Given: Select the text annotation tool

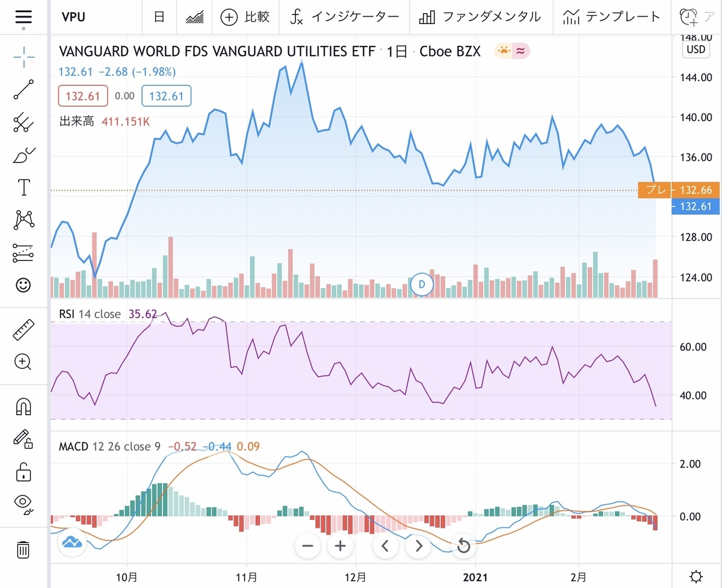Looking at the screenshot, I should [x=23, y=187].
